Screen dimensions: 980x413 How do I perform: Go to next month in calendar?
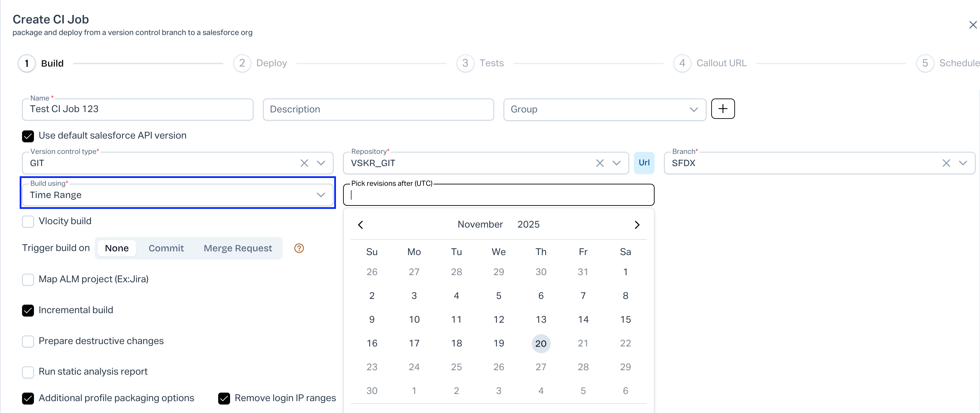coord(637,225)
